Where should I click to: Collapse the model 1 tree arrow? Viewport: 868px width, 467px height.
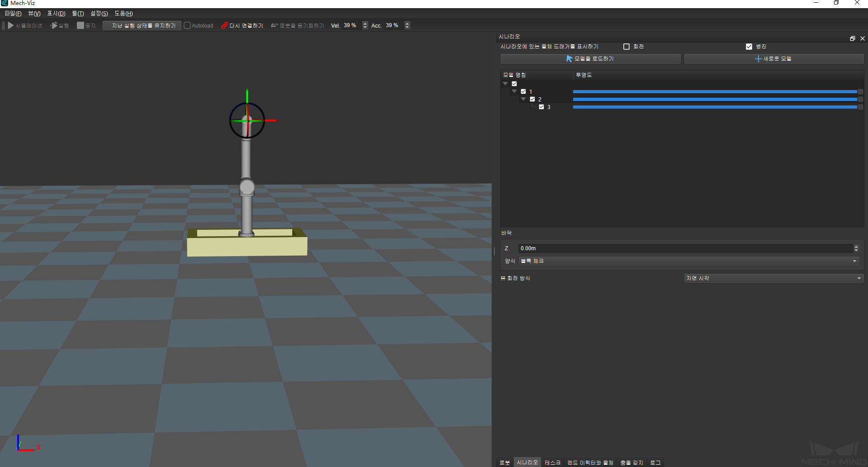514,91
